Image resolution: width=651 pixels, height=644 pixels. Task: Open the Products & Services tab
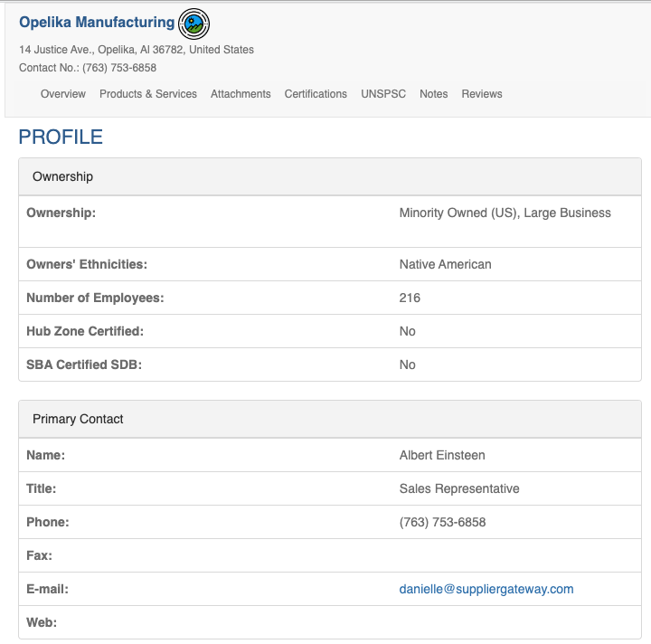coord(148,94)
